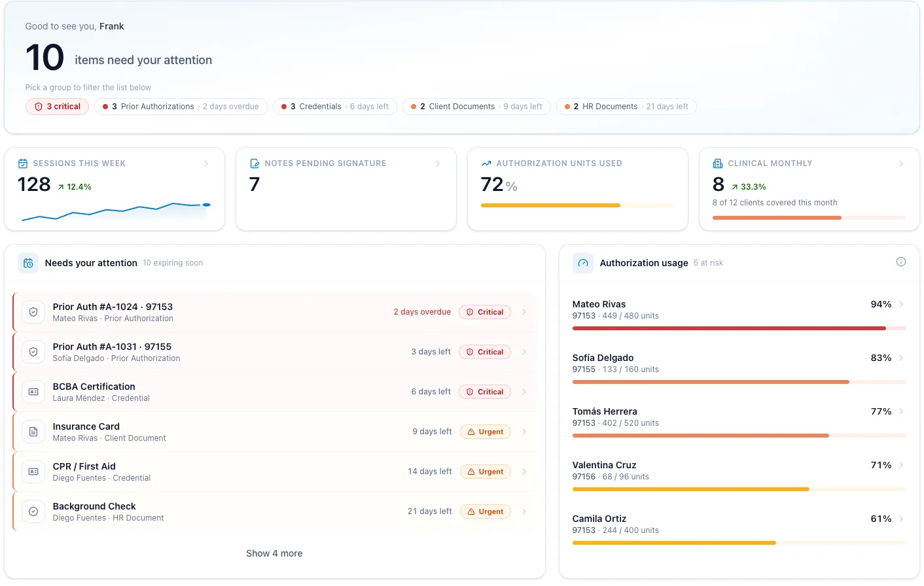
Task: Click the calendar-clock icon beside Needs your attention
Action: click(28, 263)
